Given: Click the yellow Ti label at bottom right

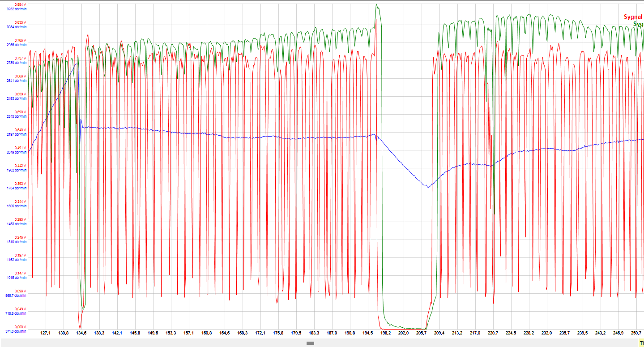Looking at the screenshot, I should point(641,343).
